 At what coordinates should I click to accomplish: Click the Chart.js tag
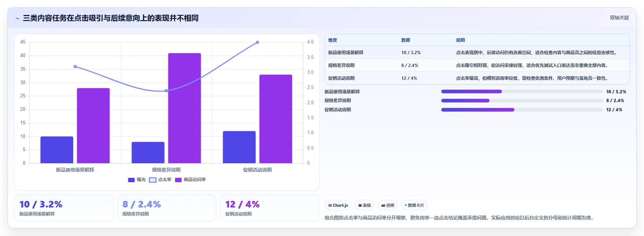tap(338, 205)
